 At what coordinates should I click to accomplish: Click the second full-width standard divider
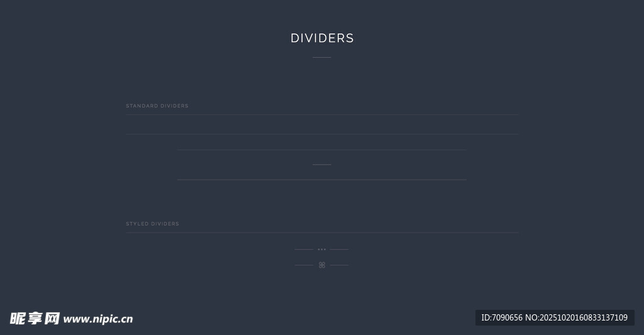pyautogui.click(x=322, y=134)
